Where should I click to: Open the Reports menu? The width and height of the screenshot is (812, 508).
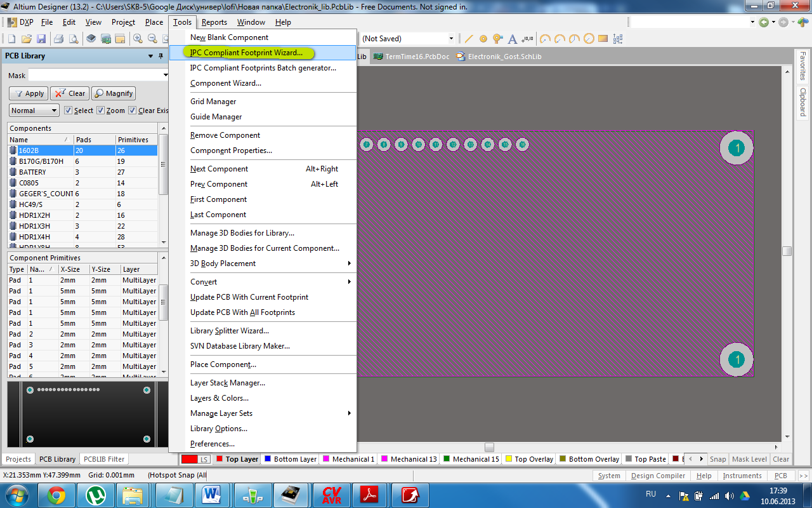point(214,22)
